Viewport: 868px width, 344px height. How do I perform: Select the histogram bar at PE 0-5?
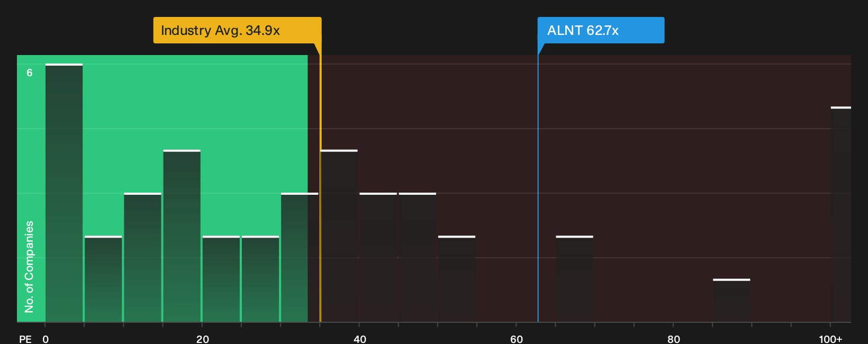tap(64, 193)
